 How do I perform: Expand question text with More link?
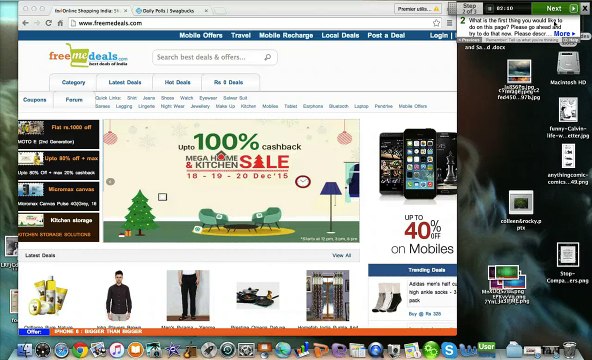pos(564,34)
